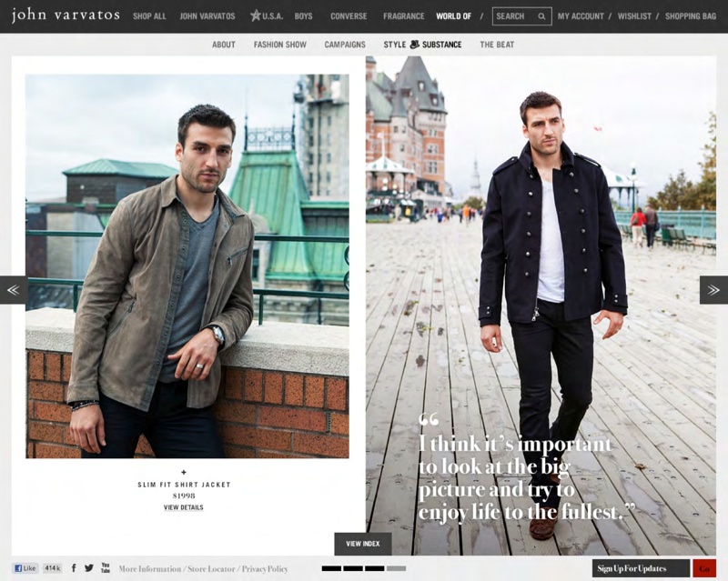Image resolution: width=728 pixels, height=581 pixels.
Task: Click the plus icon above jacket name
Action: tap(184, 473)
